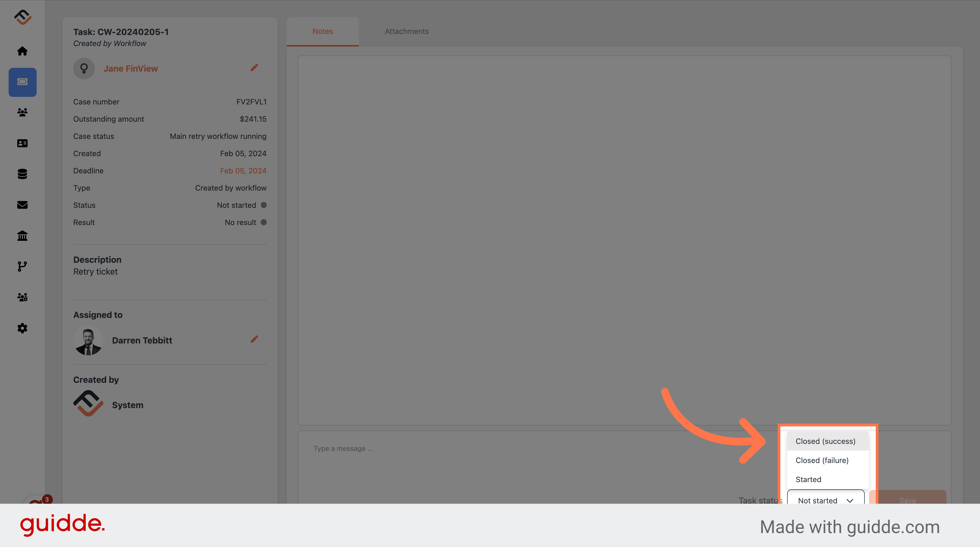Viewport: 980px width, 547px height.
Task: Open the email/messages icon in sidebar
Action: coord(22,205)
